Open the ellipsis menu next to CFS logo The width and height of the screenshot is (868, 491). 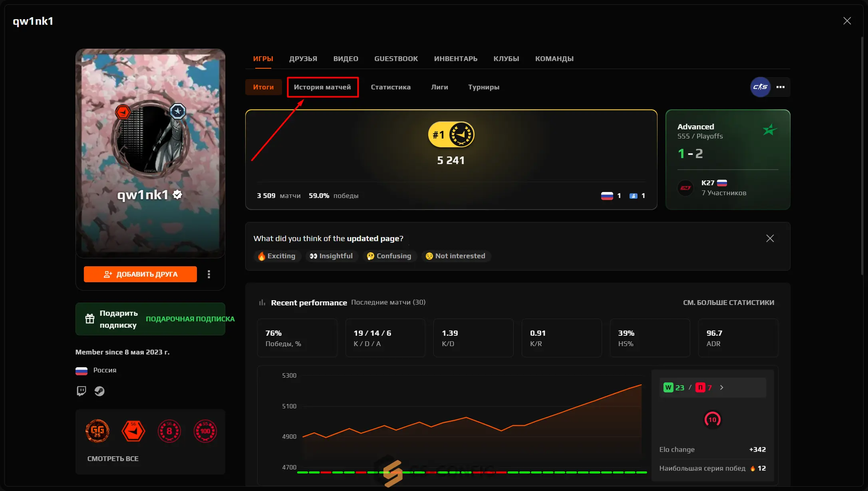pos(781,87)
